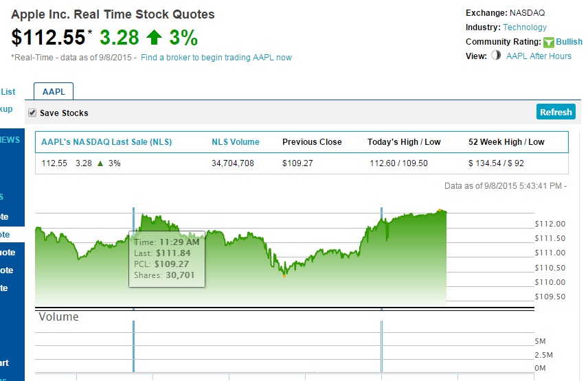Open AAPL After Hours view link
The height and width of the screenshot is (381, 588).
tap(539, 56)
